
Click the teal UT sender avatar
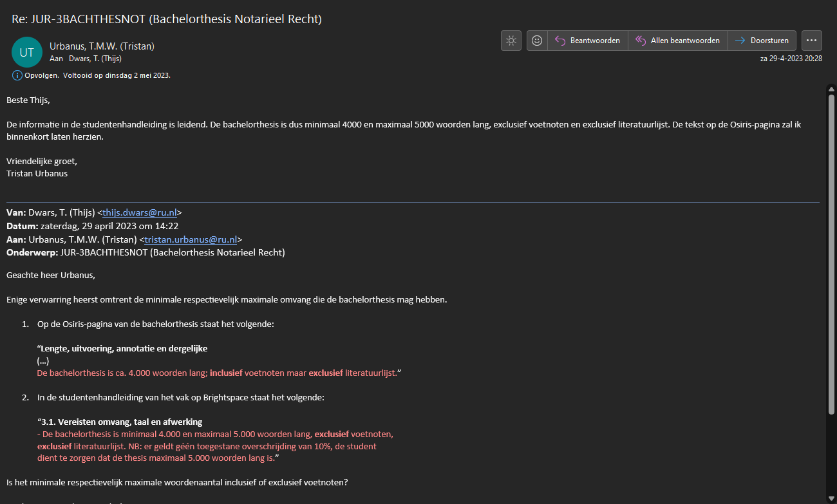[27, 53]
